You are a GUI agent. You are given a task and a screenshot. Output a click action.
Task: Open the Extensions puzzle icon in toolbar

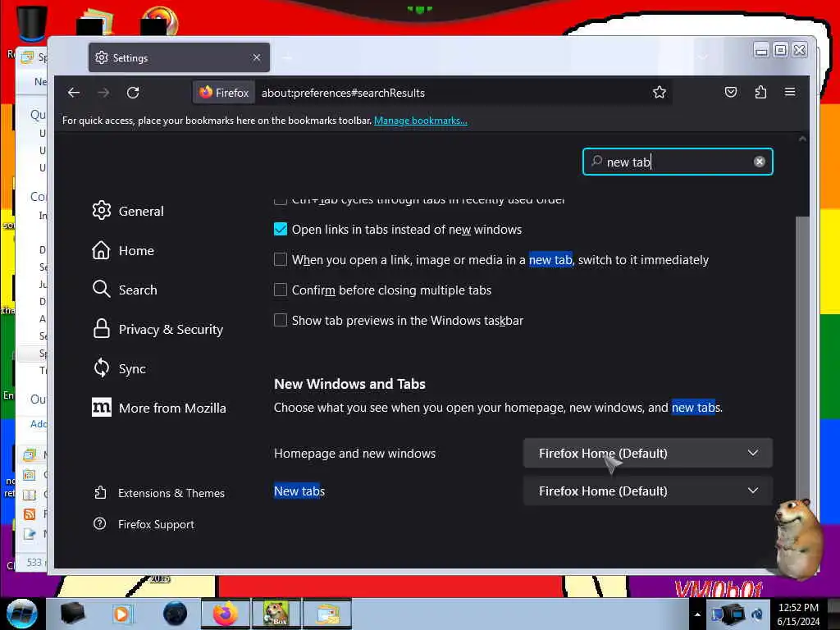760,92
